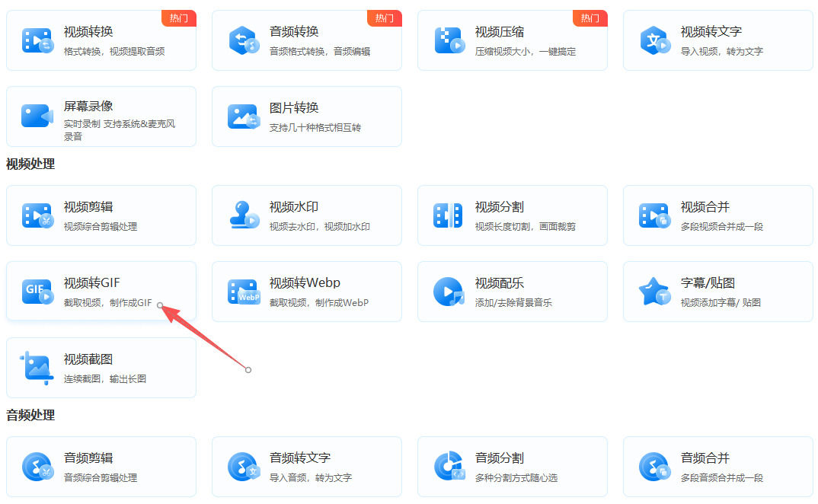Click description 视频添加字幕/ 贴图
Viewport: 818px width, 504px height.
[x=721, y=303]
